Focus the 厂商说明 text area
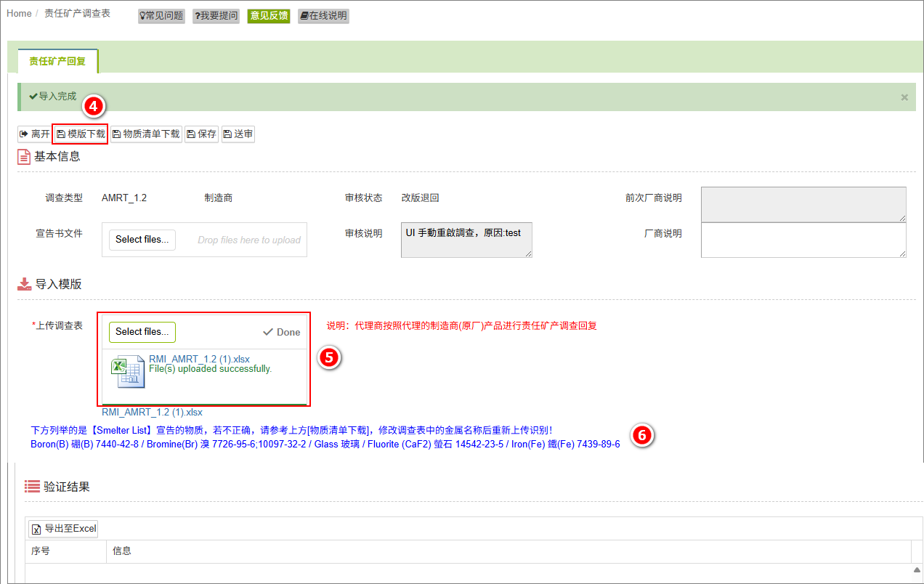 (x=803, y=240)
